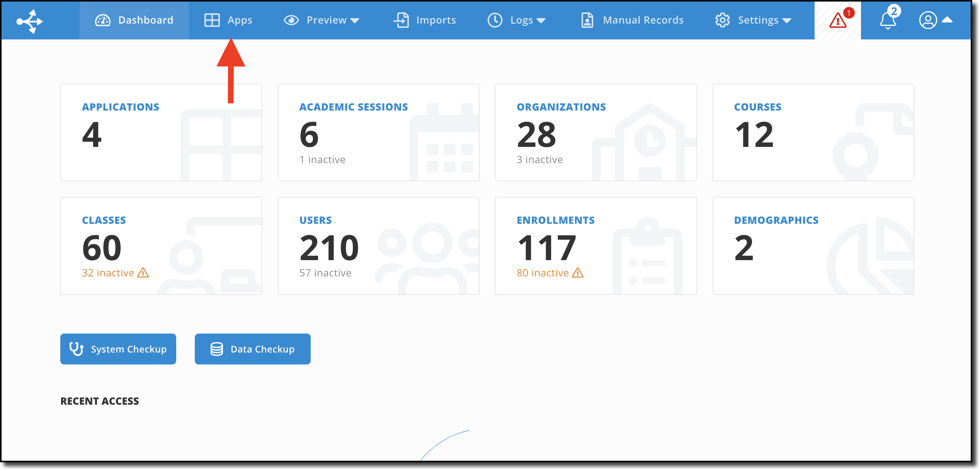This screenshot has width=980, height=470.
Task: Open the notifications bell icon
Action: [x=888, y=20]
